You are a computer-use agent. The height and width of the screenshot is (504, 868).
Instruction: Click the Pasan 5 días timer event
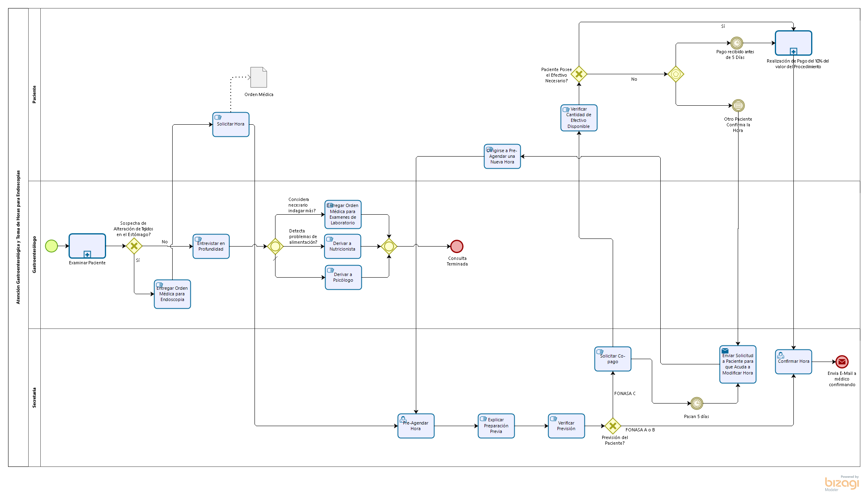697,403
